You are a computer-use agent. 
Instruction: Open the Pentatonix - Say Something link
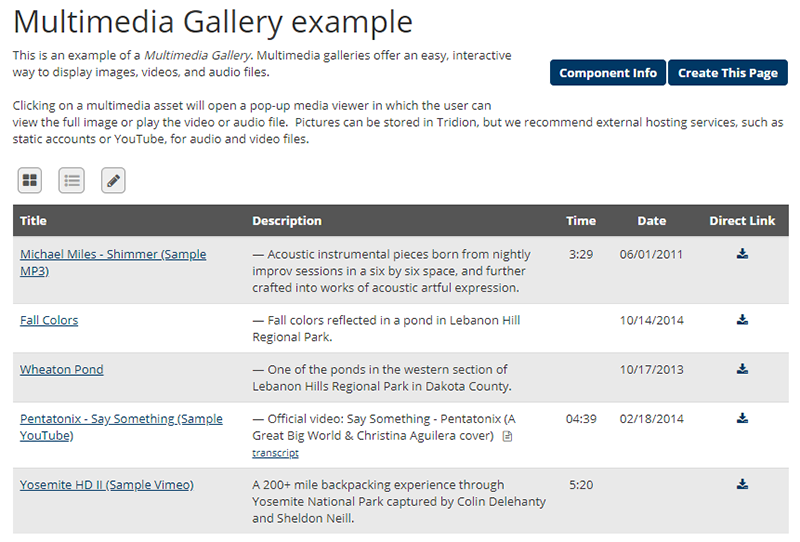click(x=121, y=419)
